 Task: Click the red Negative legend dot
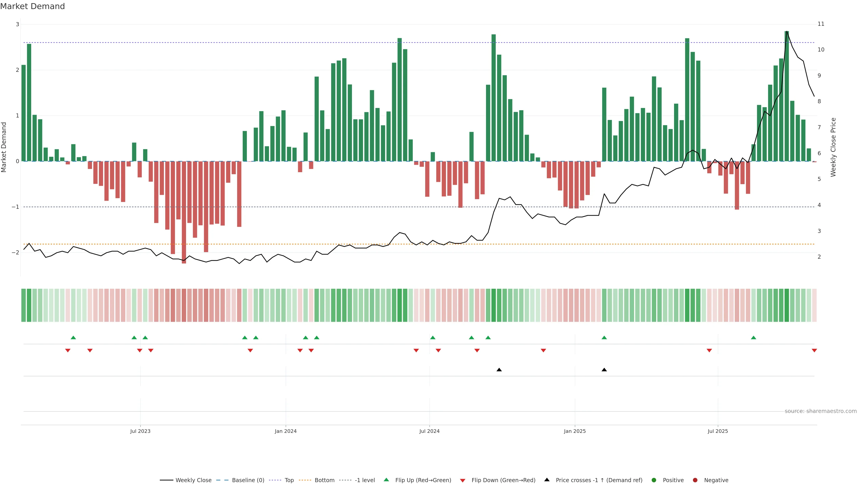point(695,480)
